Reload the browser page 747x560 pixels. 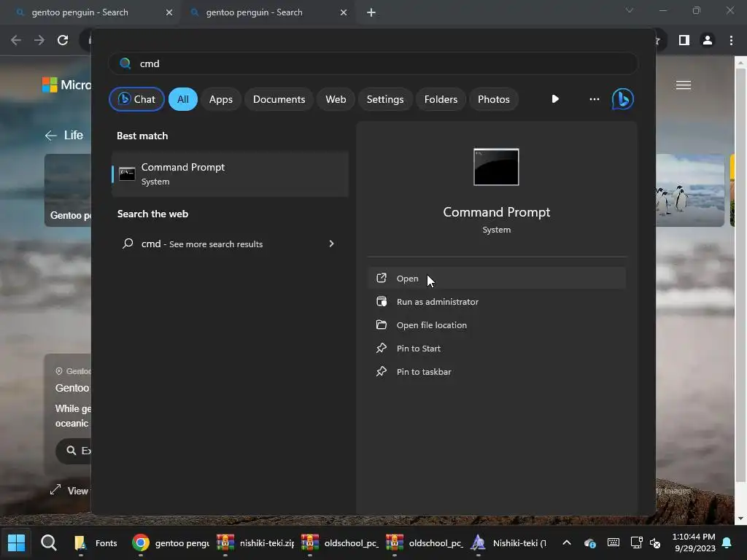click(x=63, y=40)
